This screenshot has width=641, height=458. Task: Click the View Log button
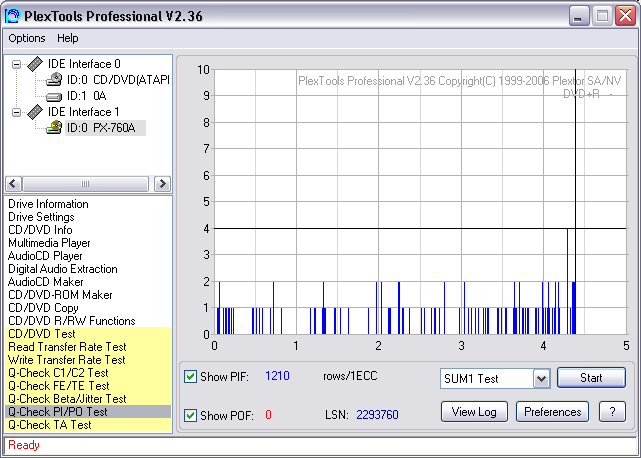click(474, 411)
